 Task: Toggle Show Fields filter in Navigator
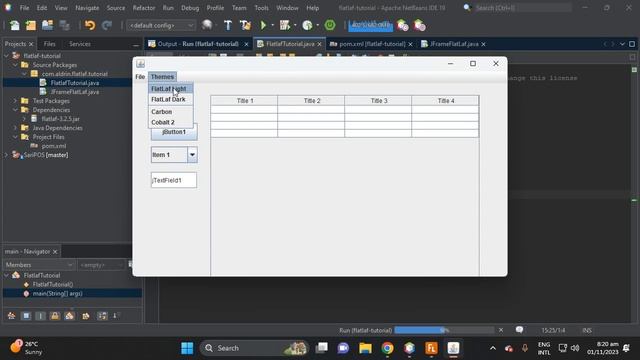(x=26, y=316)
